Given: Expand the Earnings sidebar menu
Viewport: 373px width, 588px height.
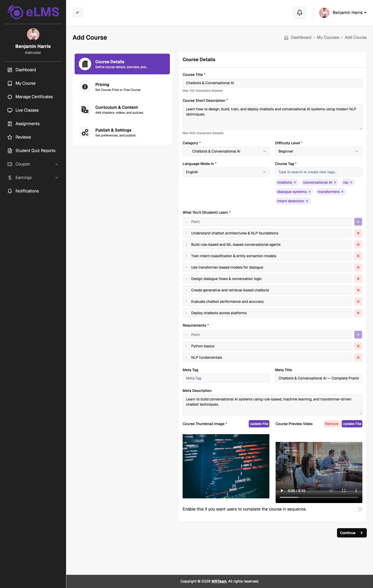Looking at the screenshot, I should point(33,178).
